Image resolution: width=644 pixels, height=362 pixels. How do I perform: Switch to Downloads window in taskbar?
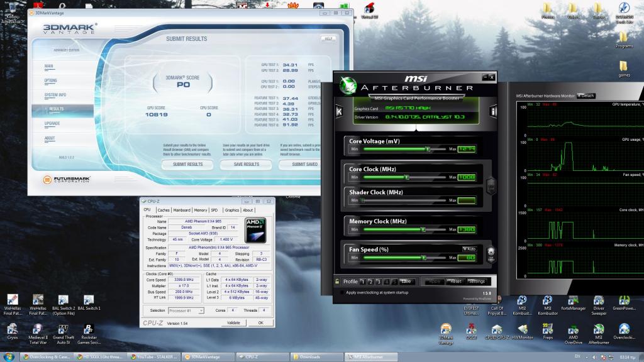coord(317,357)
